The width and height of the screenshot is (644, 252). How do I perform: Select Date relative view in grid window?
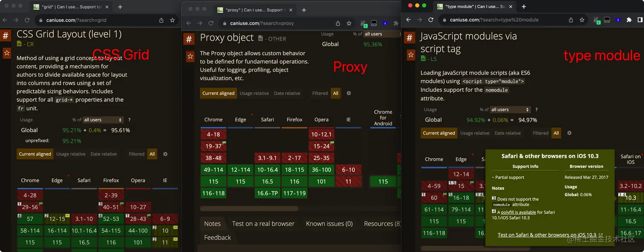coord(103,154)
